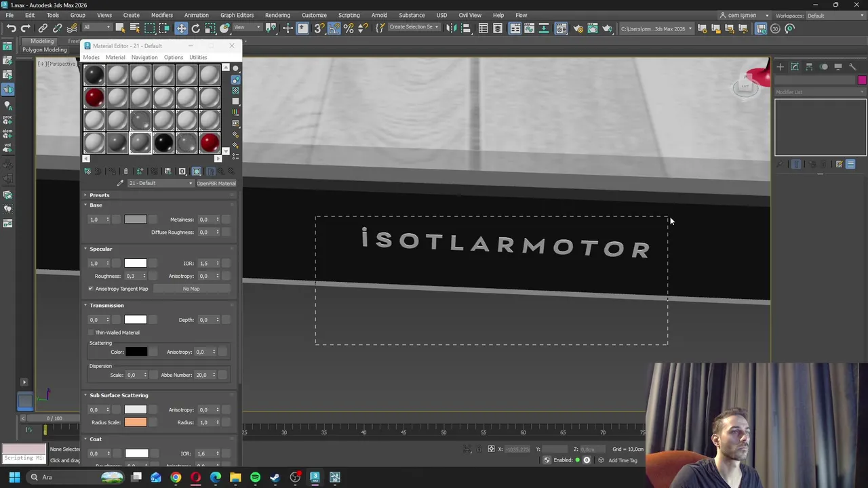Open the Curve Editor icon

530,28
